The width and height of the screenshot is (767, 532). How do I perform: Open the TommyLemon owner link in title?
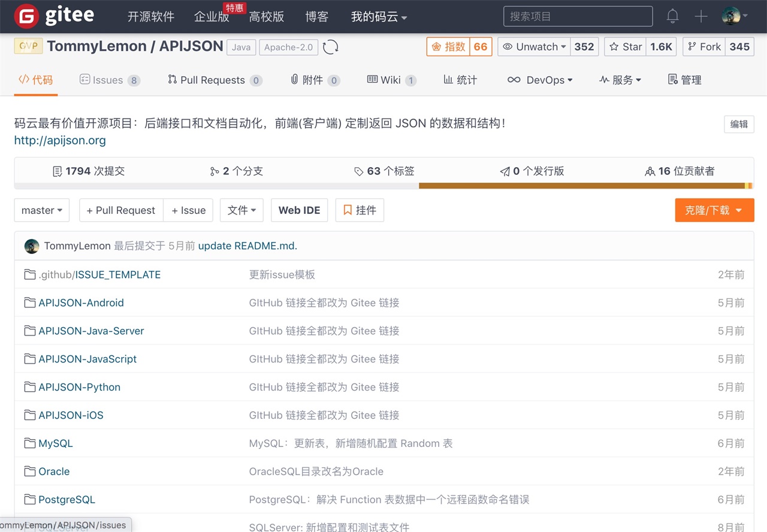coord(96,46)
